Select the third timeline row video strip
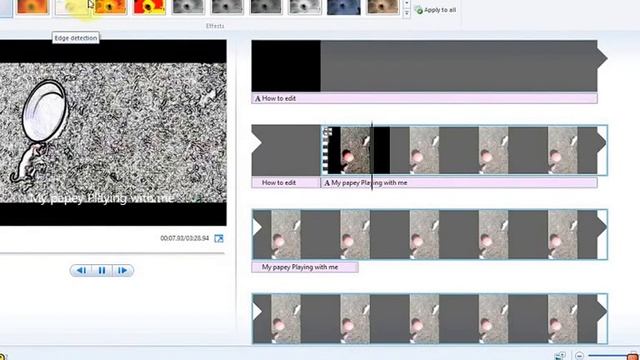The height and width of the screenshot is (360, 640). coord(430,235)
